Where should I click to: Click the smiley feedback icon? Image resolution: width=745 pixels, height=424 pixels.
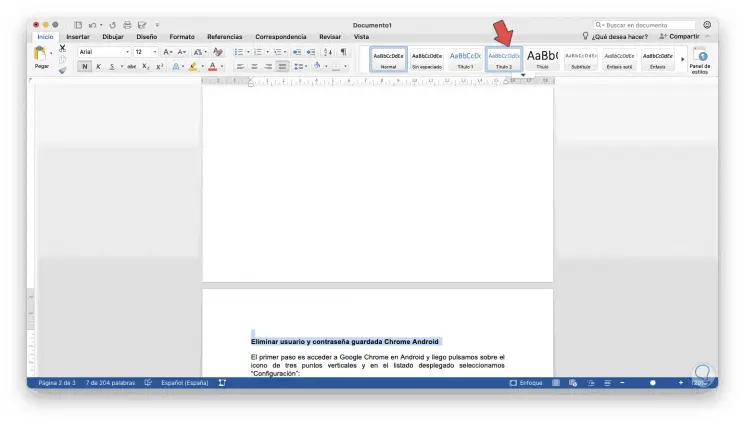point(707,25)
